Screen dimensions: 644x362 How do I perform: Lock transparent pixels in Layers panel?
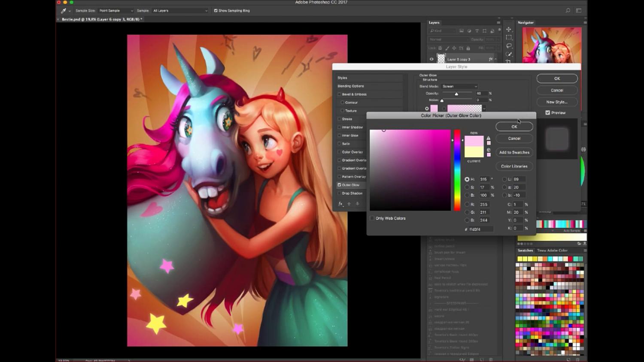pos(440,48)
